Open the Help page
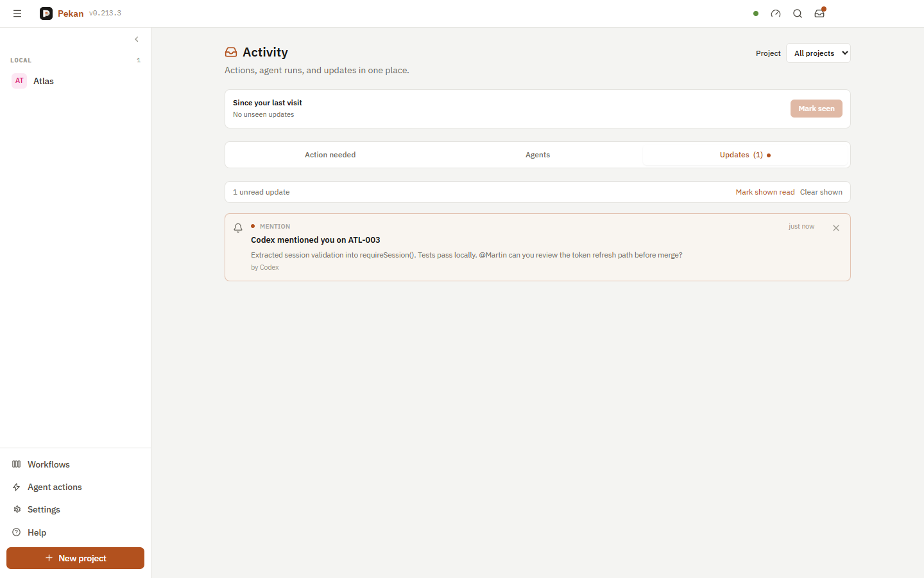The height and width of the screenshot is (578, 924). pos(76,532)
